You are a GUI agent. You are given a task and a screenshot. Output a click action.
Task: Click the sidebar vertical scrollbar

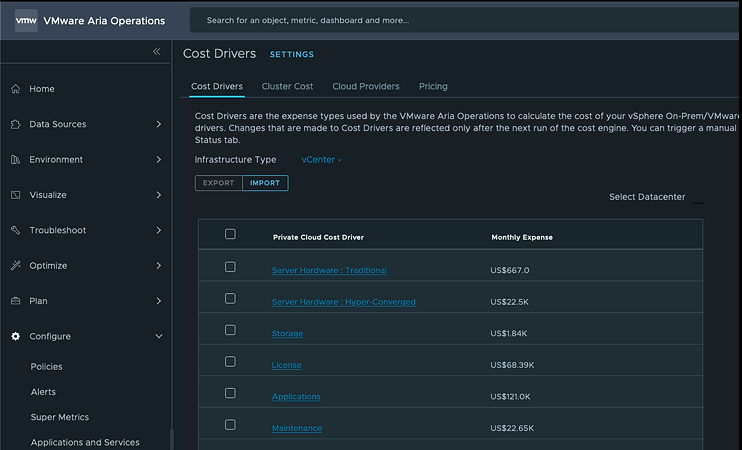[172, 439]
